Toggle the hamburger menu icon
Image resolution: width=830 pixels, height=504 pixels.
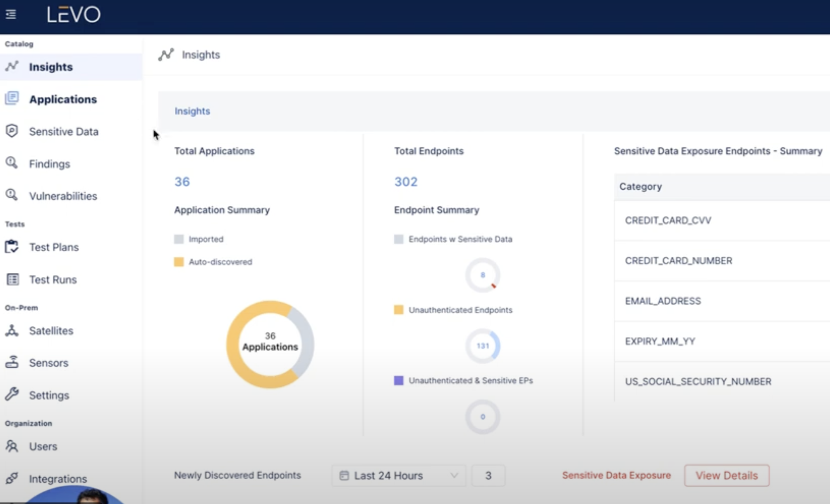(11, 14)
